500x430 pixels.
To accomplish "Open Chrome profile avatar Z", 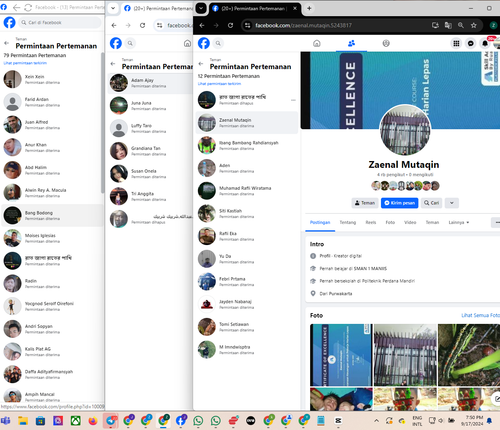I will (x=493, y=25).
